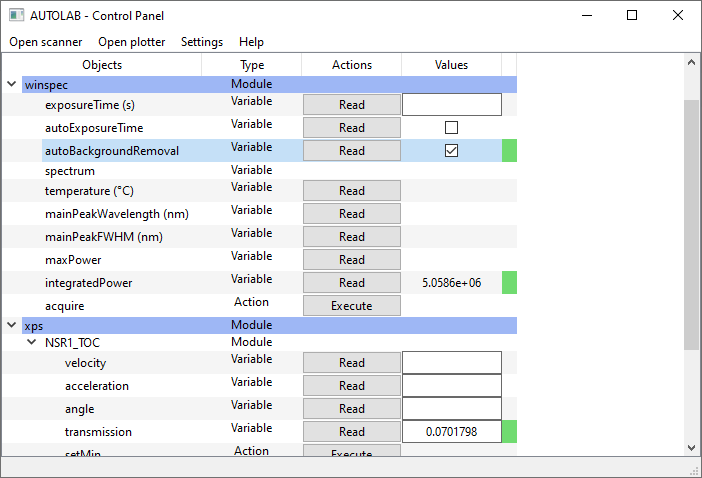Select the spectrum variable row
The height and width of the screenshot is (478, 702).
(x=260, y=171)
